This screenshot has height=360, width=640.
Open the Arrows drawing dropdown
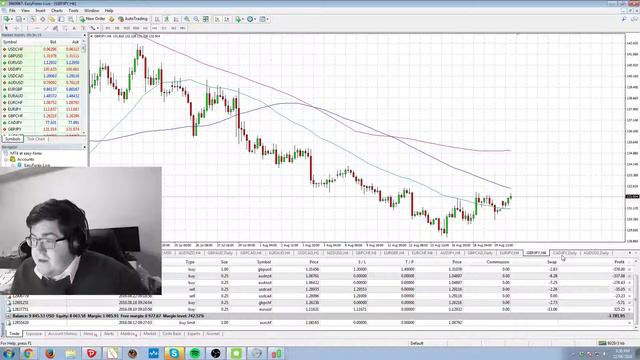[x=94, y=28]
